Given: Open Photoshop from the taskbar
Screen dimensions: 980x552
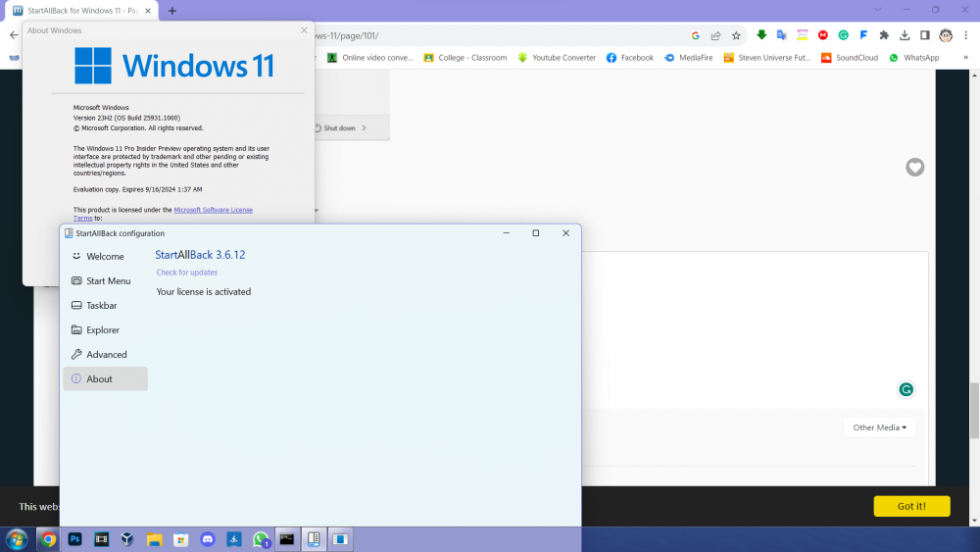Looking at the screenshot, I should (x=74, y=539).
